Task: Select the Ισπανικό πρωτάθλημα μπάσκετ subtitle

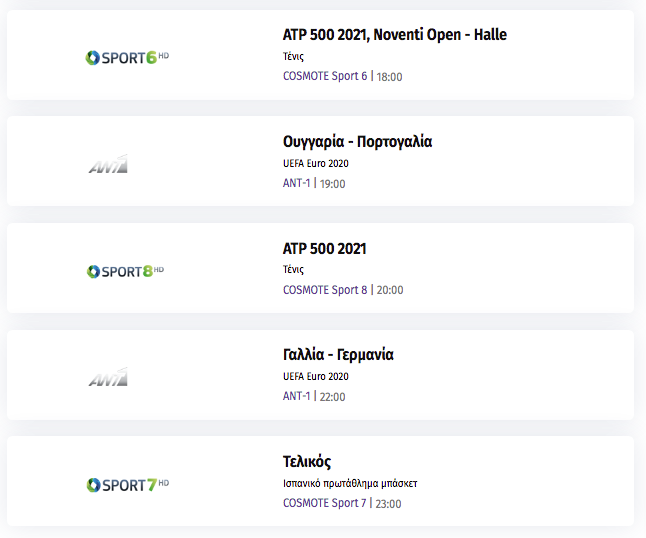Action: click(x=350, y=483)
